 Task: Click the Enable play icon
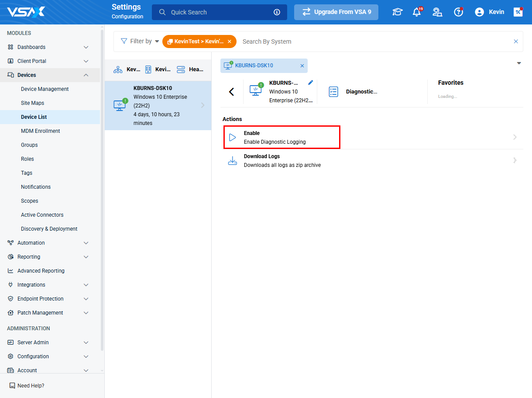[x=233, y=138]
